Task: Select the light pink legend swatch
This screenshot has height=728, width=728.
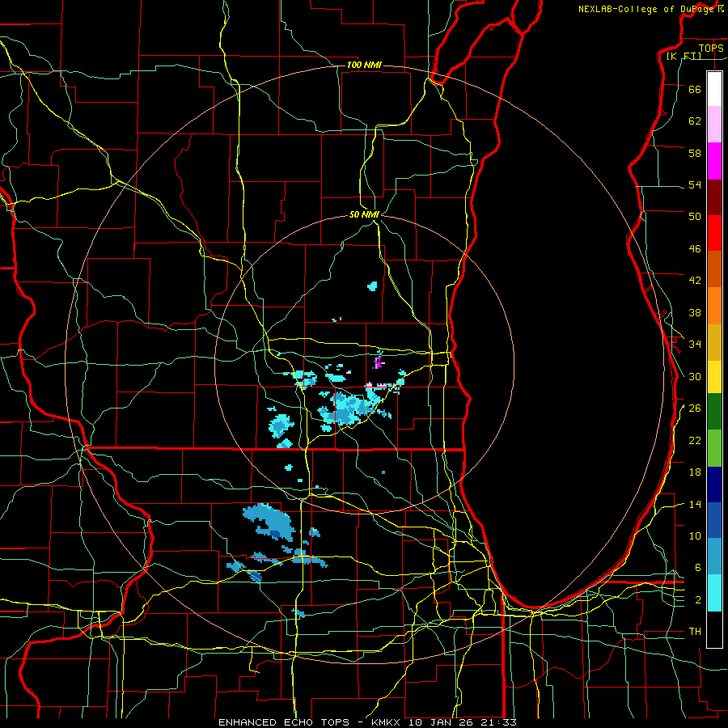Action: [x=714, y=124]
